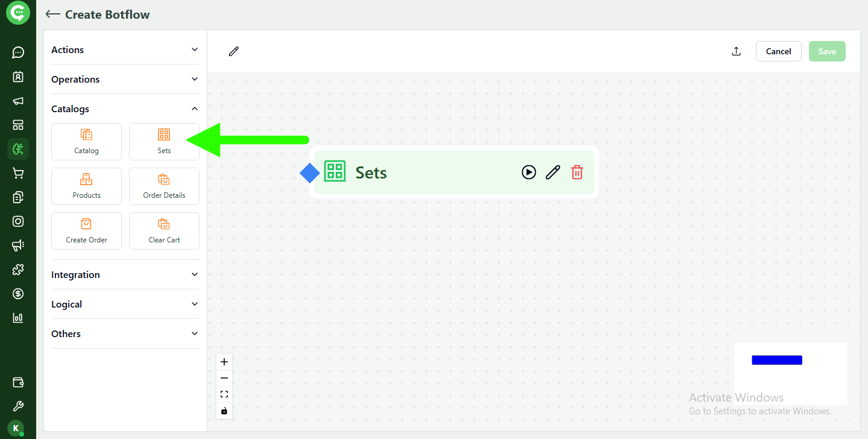Select the Order Details node
Viewport: 868px width, 439px height.
pos(164,186)
